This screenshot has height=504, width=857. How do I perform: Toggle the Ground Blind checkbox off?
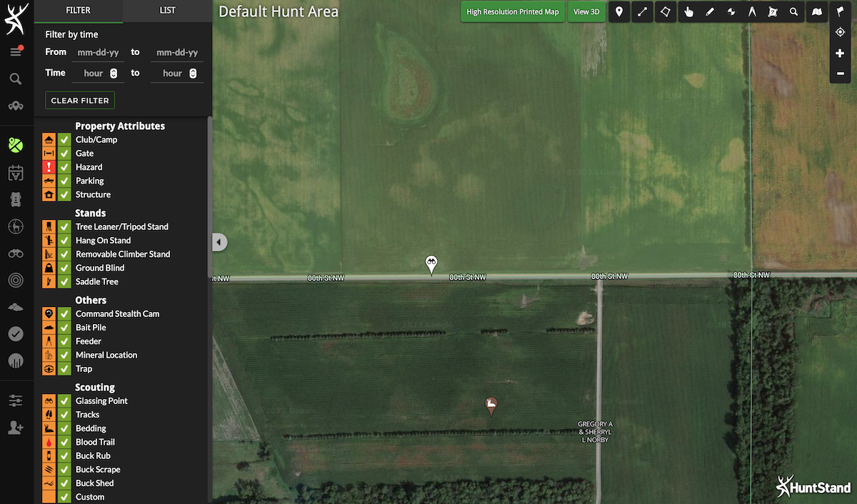tap(64, 268)
